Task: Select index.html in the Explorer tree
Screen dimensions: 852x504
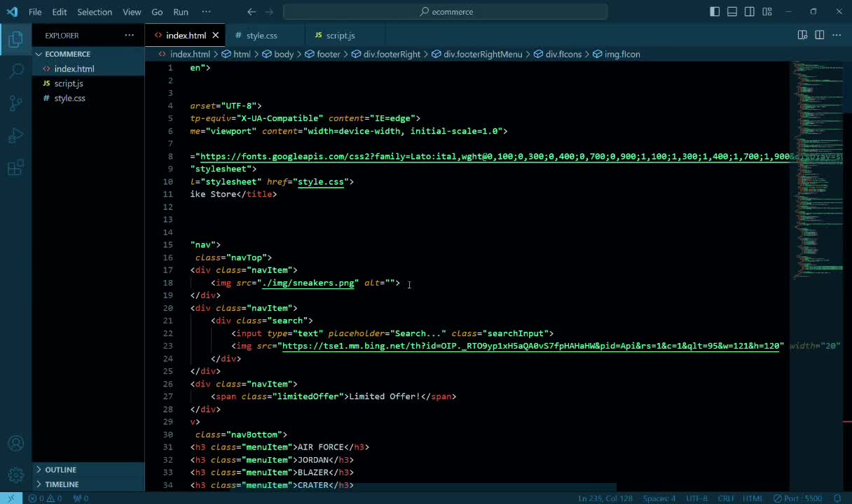Action: (88, 69)
